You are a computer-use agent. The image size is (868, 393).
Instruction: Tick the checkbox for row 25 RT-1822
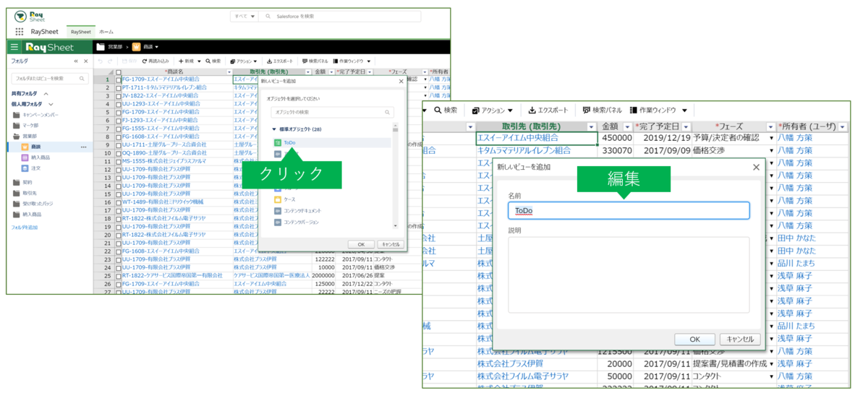[119, 275]
